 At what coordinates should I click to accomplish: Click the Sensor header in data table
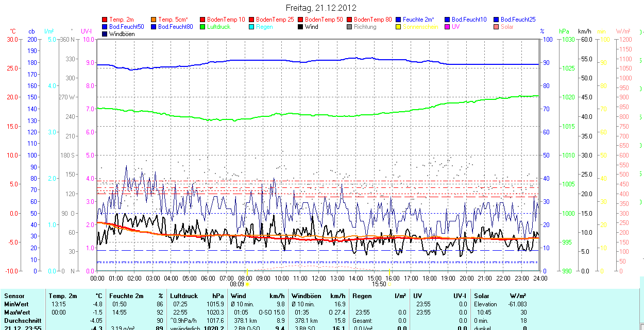14,296
